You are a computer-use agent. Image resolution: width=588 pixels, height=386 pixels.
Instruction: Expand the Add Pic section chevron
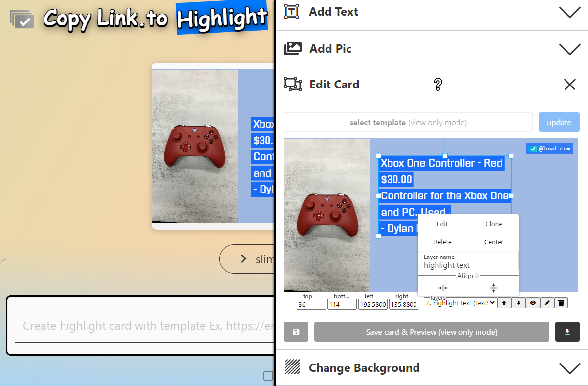569,49
